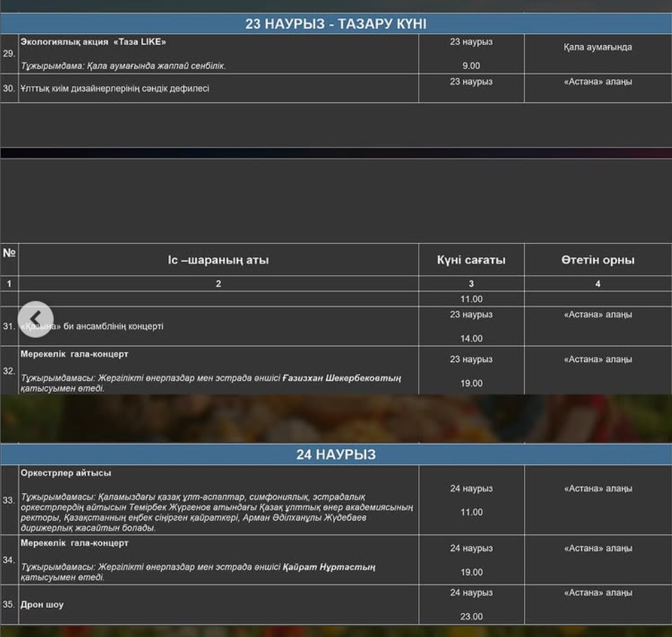672x637 pixels.
Task: Click the "Экологиялық акция «Таза LIKE»" event title
Action: coord(93,42)
